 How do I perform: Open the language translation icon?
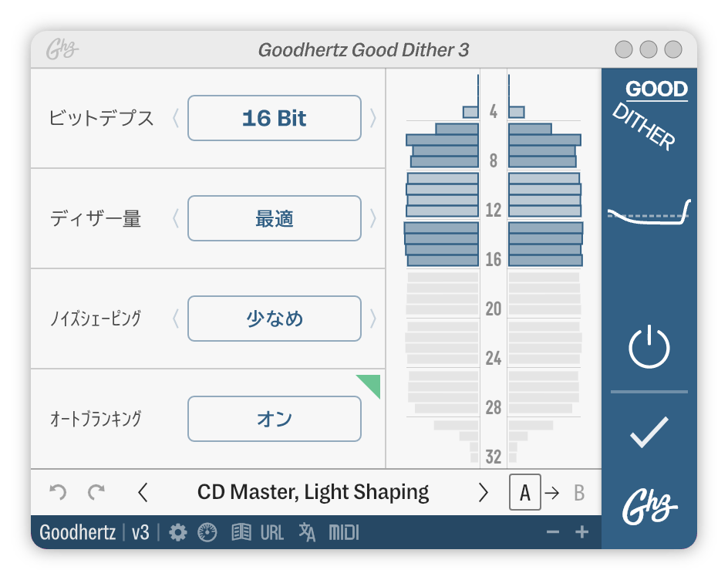[307, 532]
